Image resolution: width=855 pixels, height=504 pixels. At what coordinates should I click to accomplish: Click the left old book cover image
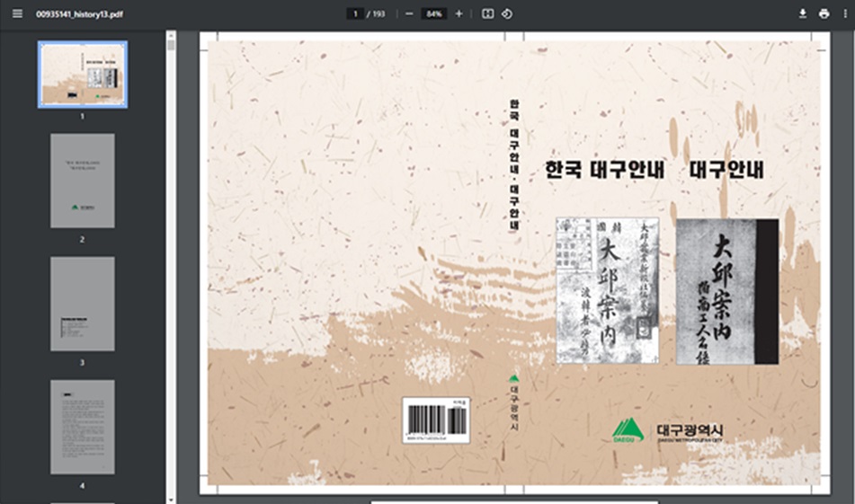pos(607,289)
